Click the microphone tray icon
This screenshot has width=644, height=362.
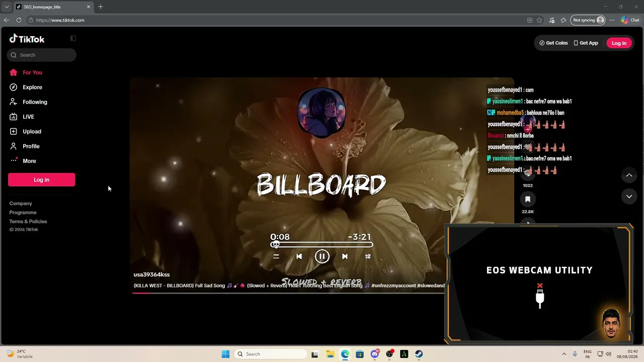point(575,354)
